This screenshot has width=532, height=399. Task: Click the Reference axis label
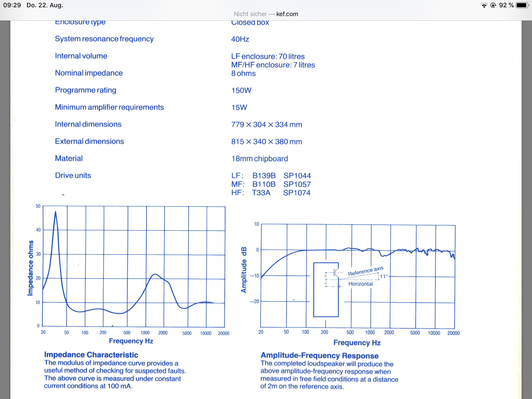(365, 271)
